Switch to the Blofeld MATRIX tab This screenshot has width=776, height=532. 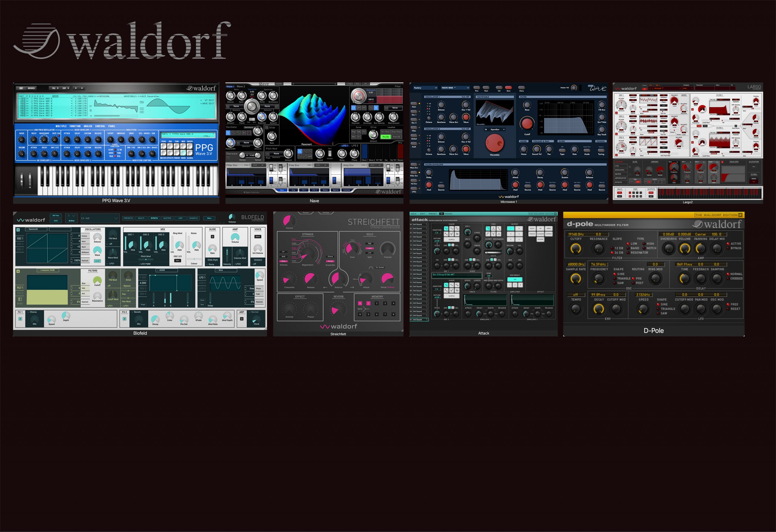[x=167, y=219]
